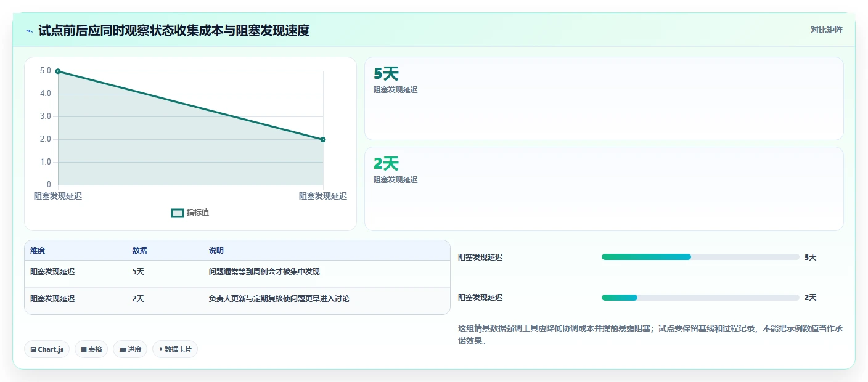868x382 pixels.
Task: Click the 指标值 legend text
Action: coord(198,213)
